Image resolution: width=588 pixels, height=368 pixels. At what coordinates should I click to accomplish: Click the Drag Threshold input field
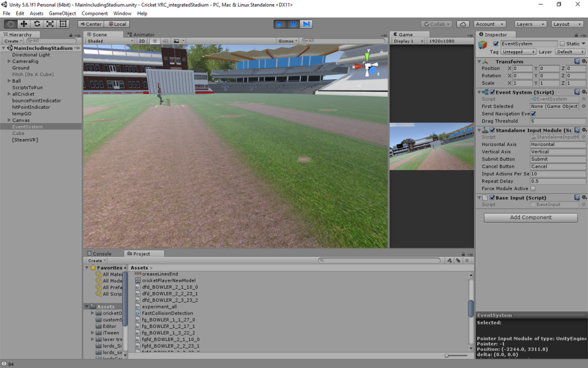pos(557,121)
